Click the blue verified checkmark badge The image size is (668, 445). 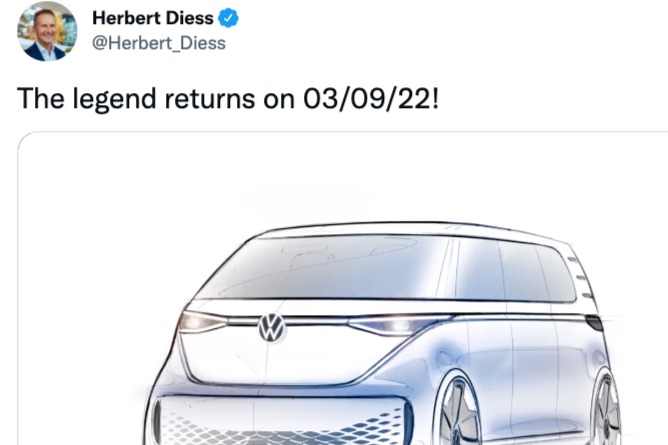[228, 19]
